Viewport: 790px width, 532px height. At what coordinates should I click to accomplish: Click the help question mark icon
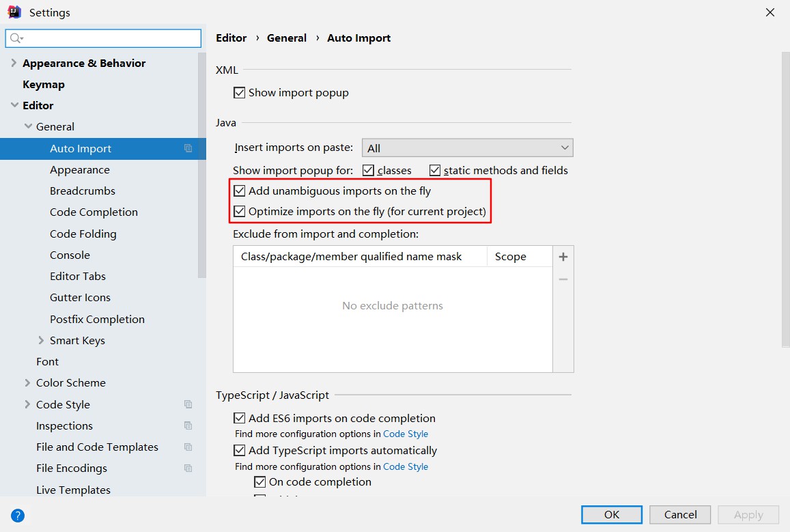coord(18,516)
